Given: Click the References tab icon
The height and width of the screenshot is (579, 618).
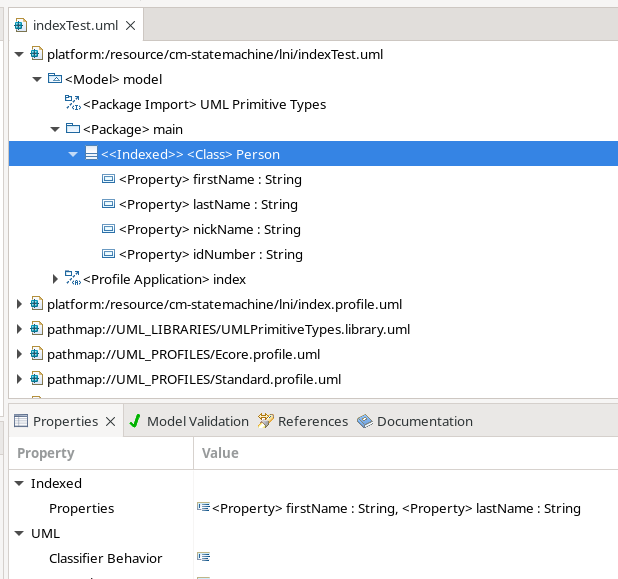Looking at the screenshot, I should coord(265,421).
